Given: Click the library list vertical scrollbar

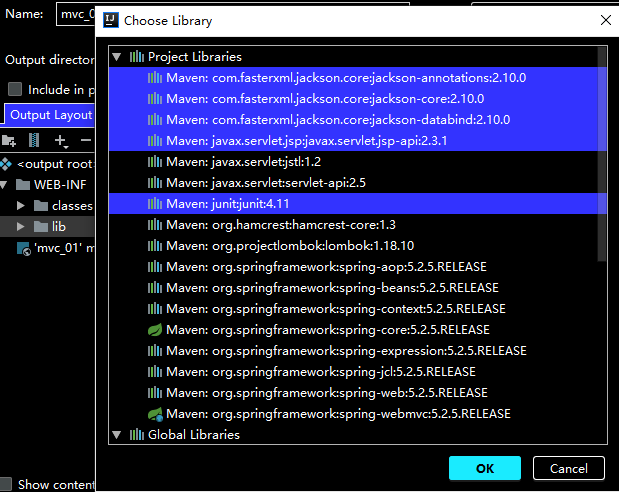Looking at the screenshot, I should [602, 154].
